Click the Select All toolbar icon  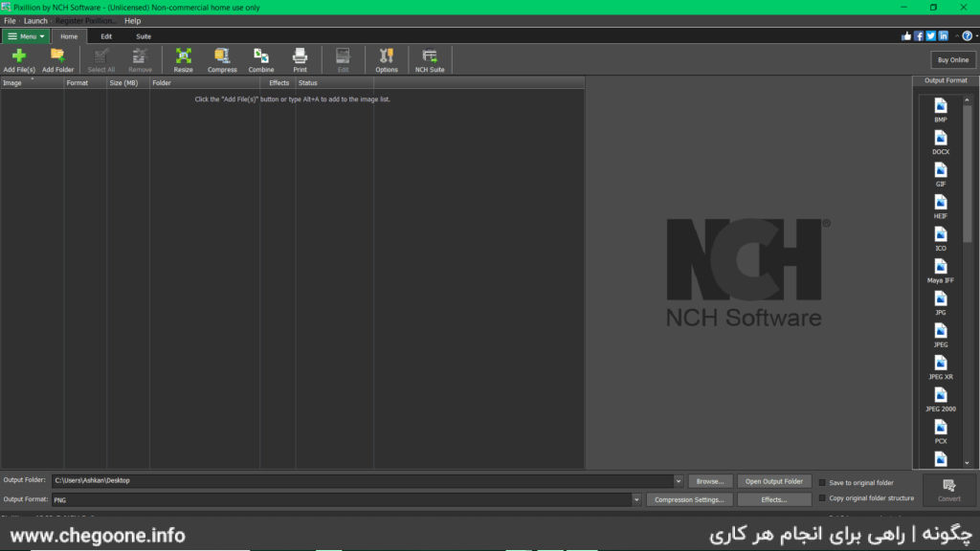(100, 60)
